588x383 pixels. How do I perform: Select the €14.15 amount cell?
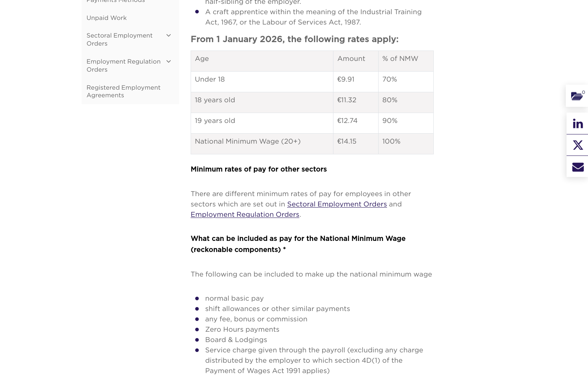(x=356, y=144)
